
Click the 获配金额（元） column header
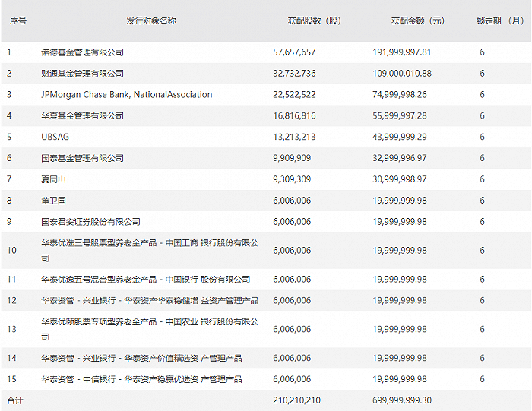coord(418,21)
